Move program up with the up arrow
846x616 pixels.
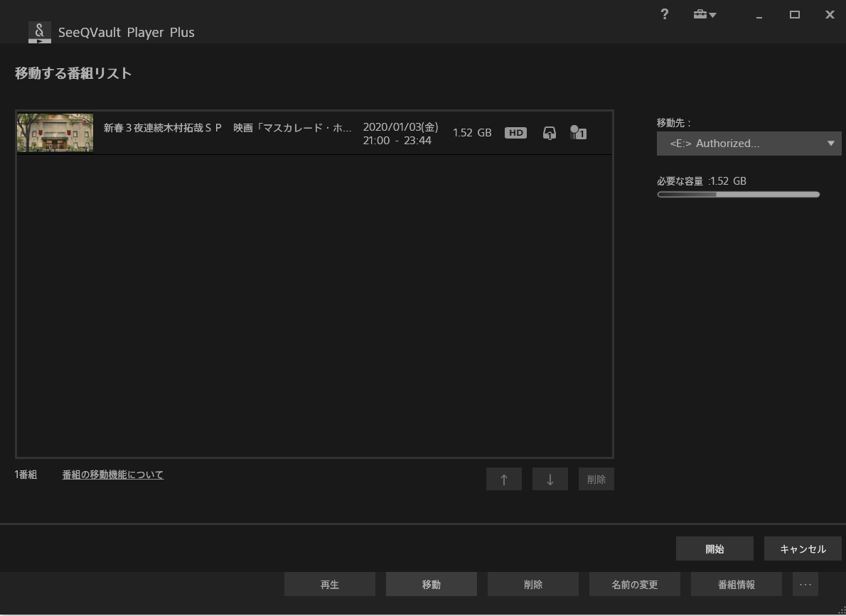pyautogui.click(x=503, y=480)
